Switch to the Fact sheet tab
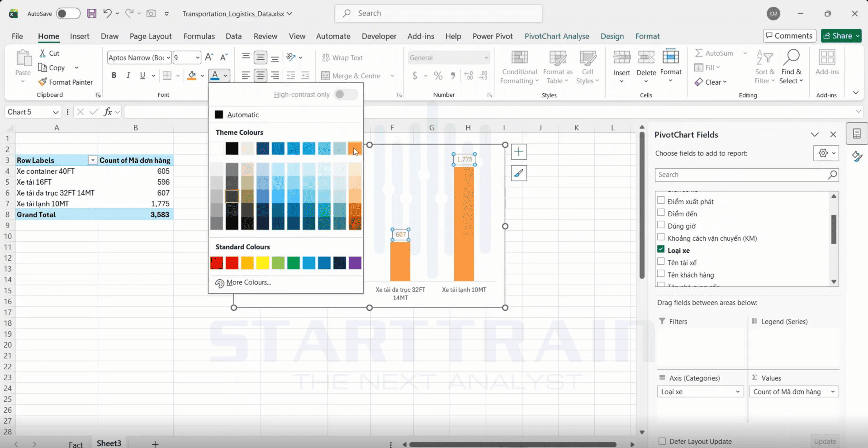Screen dimensions: 868x448 point(76,444)
